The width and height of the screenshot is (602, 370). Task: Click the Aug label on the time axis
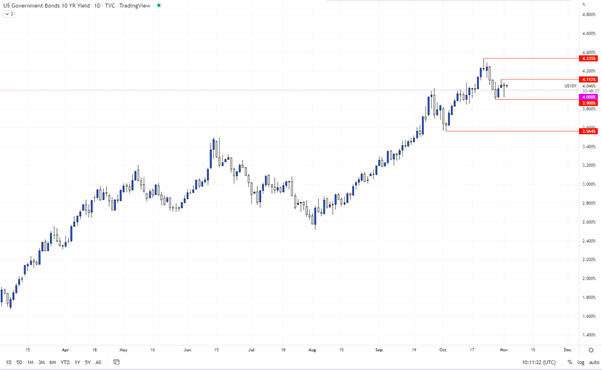312,350
